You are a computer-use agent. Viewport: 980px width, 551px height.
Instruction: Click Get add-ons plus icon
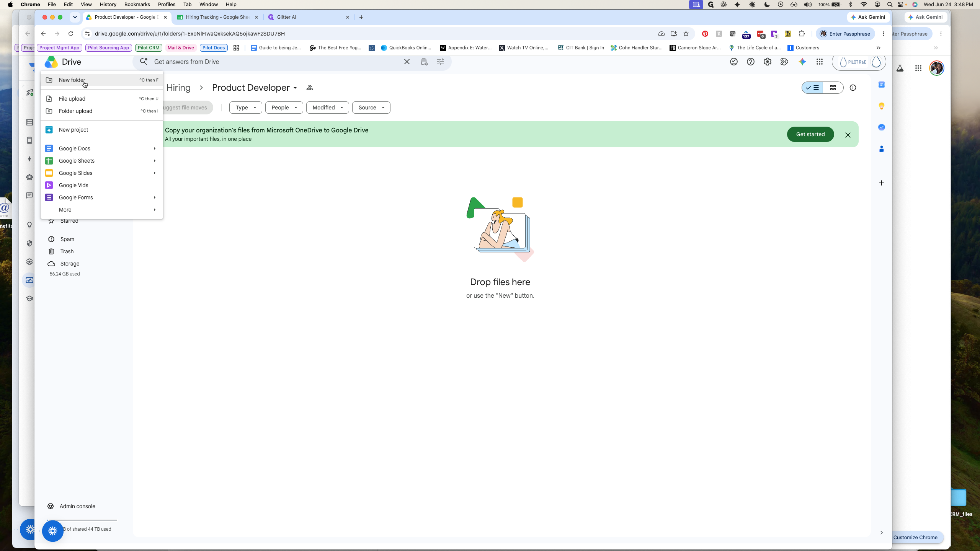[x=881, y=183]
